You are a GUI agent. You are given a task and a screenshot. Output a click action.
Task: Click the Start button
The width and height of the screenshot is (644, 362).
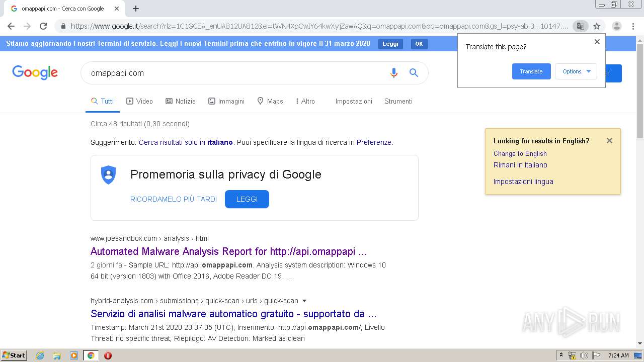(x=14, y=355)
